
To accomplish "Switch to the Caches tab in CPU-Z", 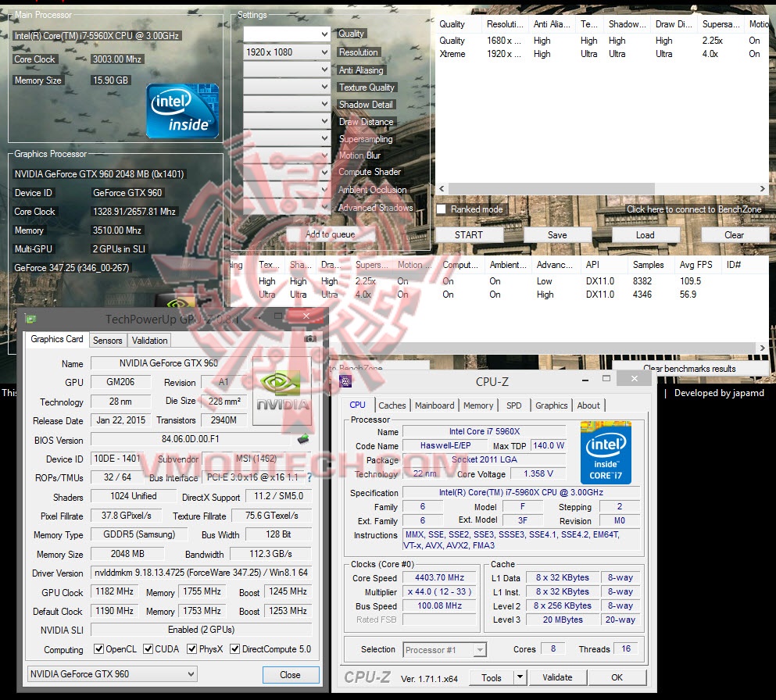I will 392,405.
